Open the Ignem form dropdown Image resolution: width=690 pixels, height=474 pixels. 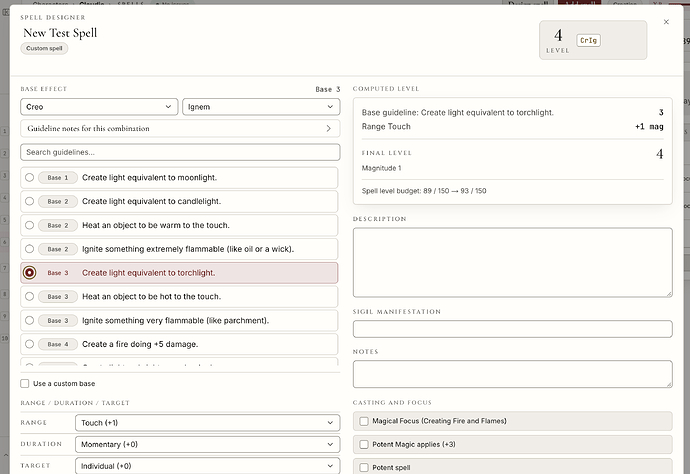261,107
